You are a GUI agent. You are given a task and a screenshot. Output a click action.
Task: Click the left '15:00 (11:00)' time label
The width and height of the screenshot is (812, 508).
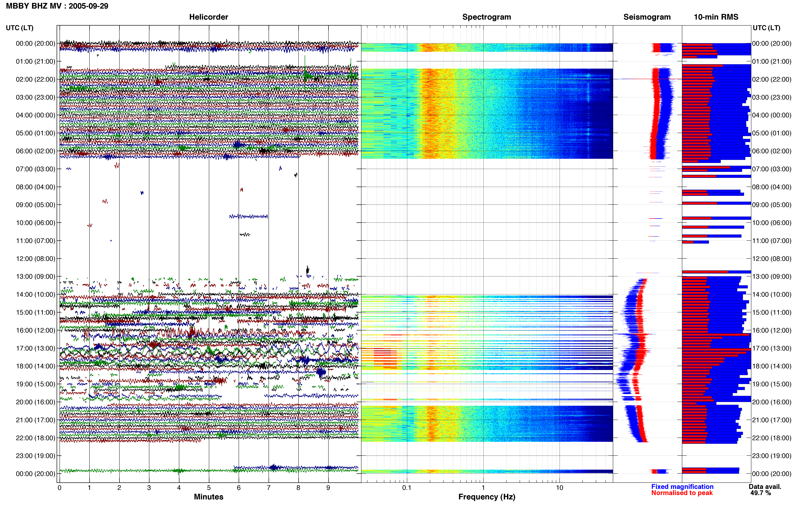tap(35, 313)
